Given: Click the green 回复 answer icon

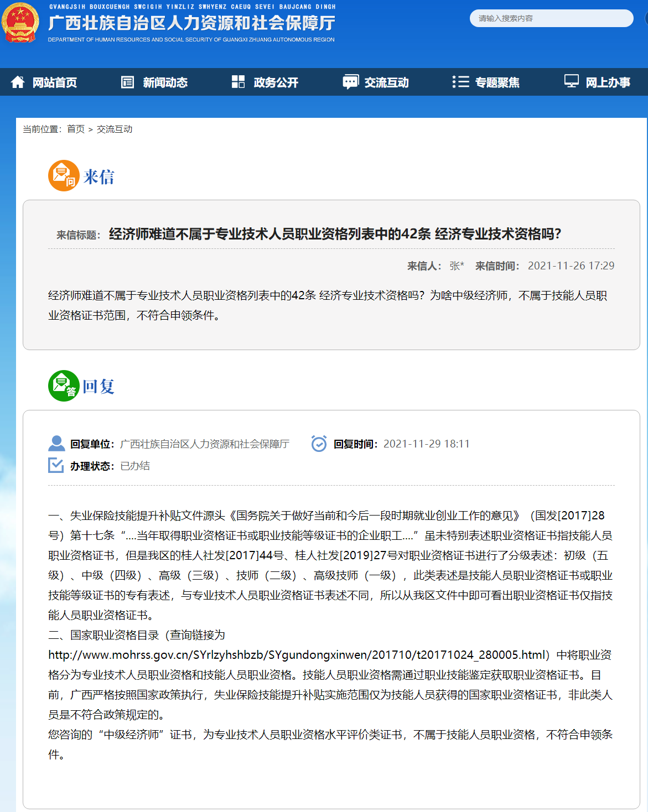Looking at the screenshot, I should [64, 386].
